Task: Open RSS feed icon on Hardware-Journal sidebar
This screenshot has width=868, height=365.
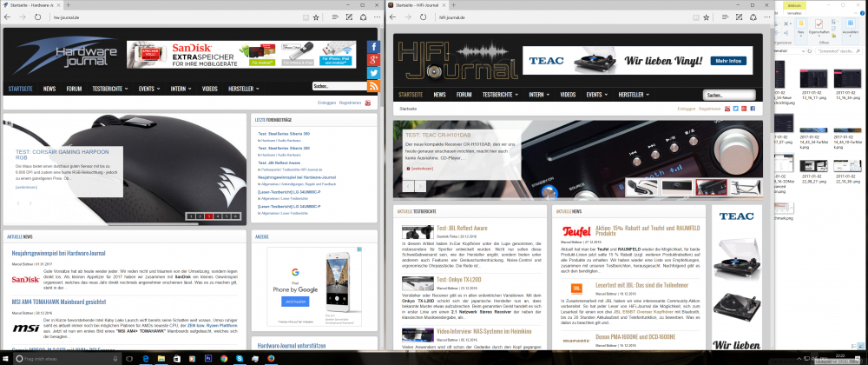Action: pyautogui.click(x=374, y=85)
